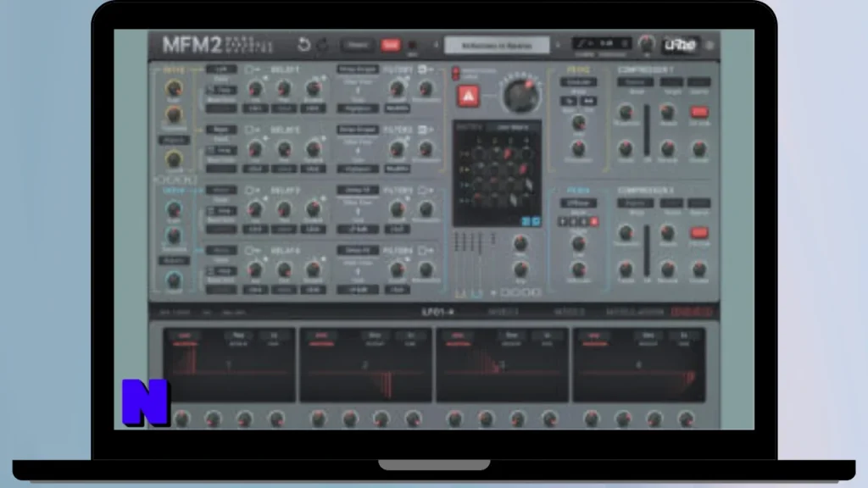Switch to the third modulation tab
The image size is (868, 488).
tap(569, 312)
